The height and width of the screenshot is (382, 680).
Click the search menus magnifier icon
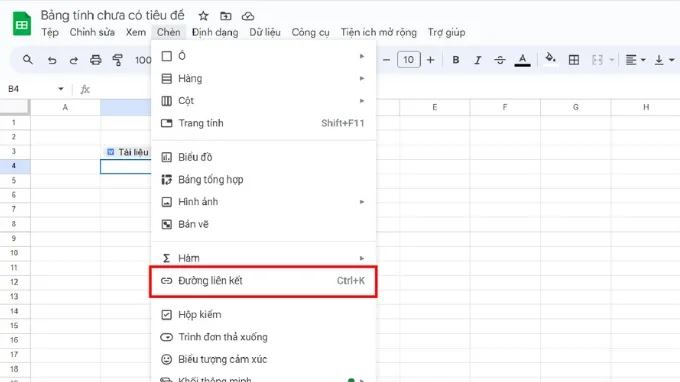[28, 60]
